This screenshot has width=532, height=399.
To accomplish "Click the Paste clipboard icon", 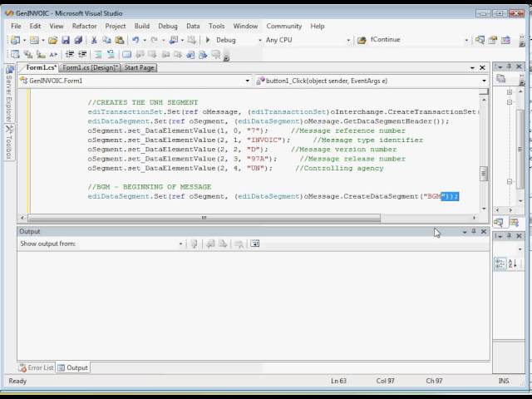I will click(120, 40).
